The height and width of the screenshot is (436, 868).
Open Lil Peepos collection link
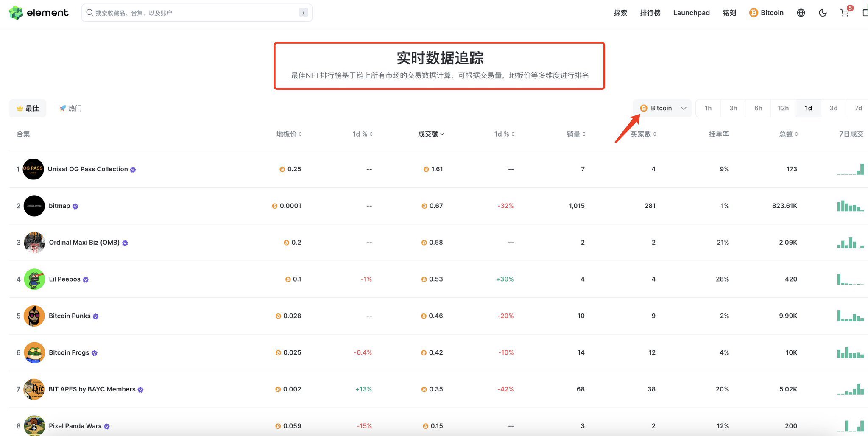click(x=64, y=279)
